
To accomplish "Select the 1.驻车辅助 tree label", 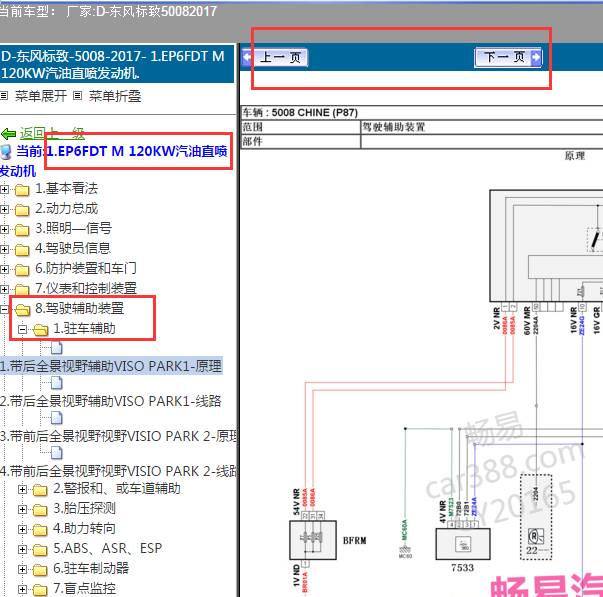I will 84,329.
